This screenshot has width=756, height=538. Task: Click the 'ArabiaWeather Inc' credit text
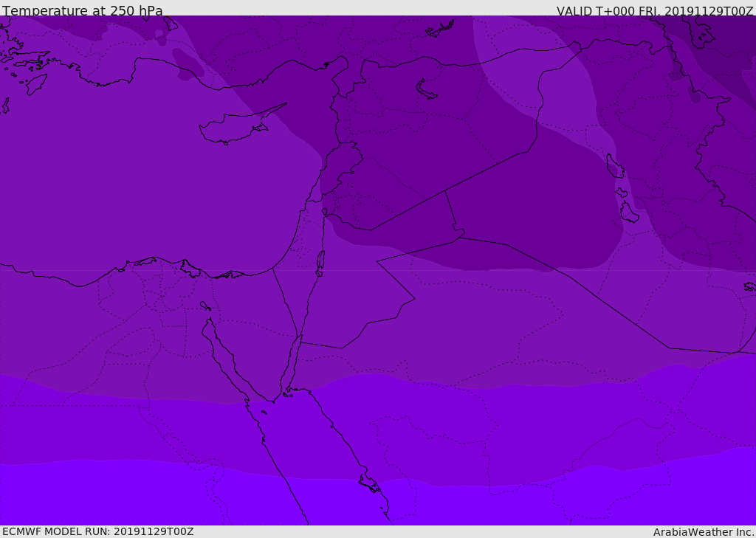pos(703,532)
